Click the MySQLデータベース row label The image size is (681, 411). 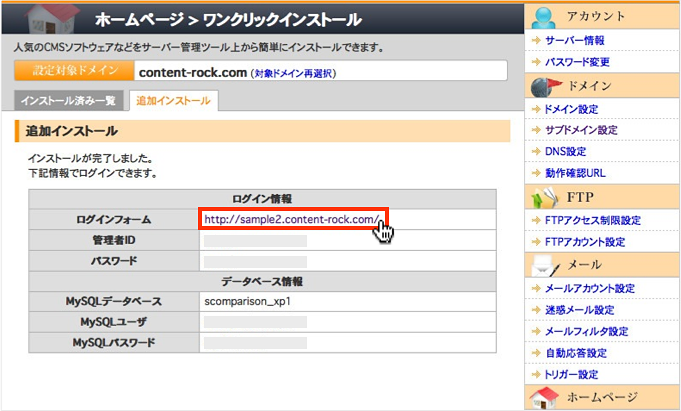tap(114, 301)
